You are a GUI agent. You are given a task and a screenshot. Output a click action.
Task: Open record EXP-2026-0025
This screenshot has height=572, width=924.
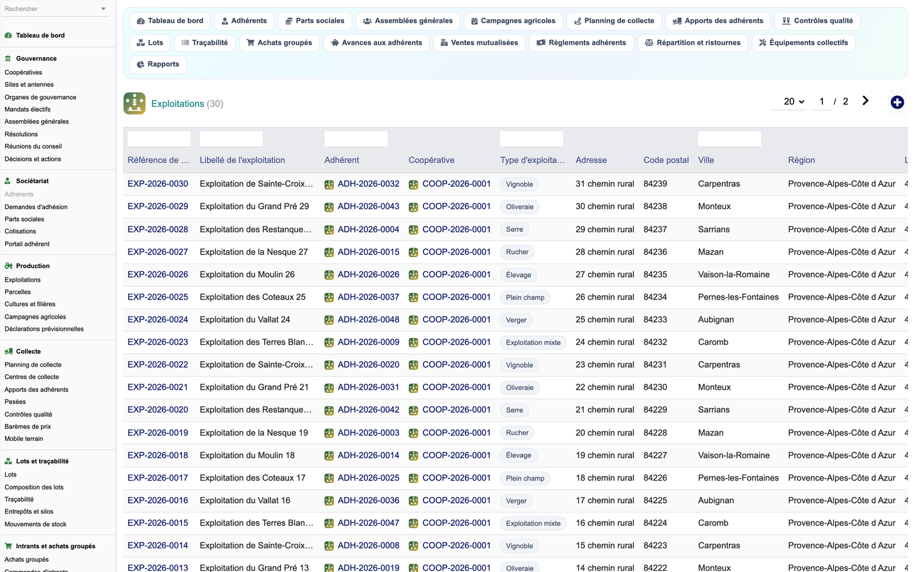[x=158, y=297]
